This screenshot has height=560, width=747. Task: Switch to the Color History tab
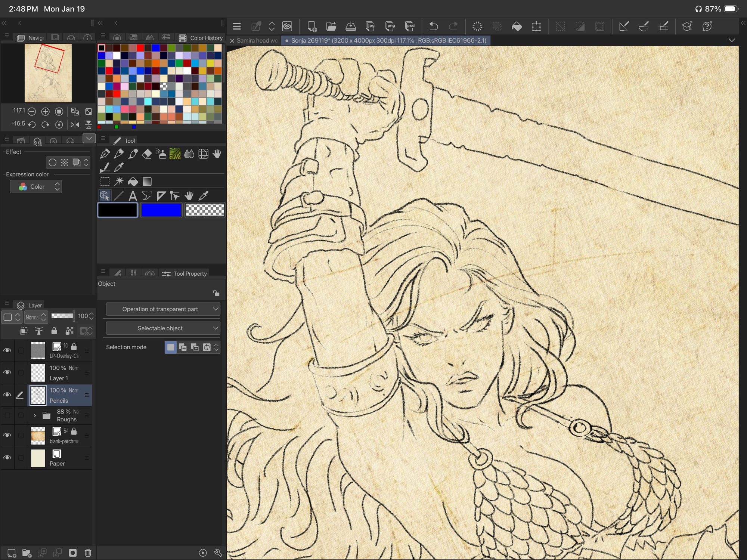[201, 38]
